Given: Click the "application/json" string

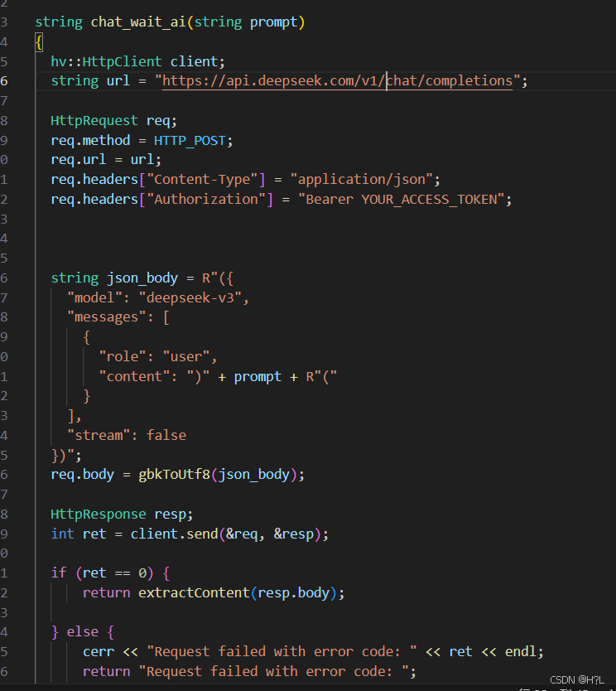Looking at the screenshot, I should 361,179.
